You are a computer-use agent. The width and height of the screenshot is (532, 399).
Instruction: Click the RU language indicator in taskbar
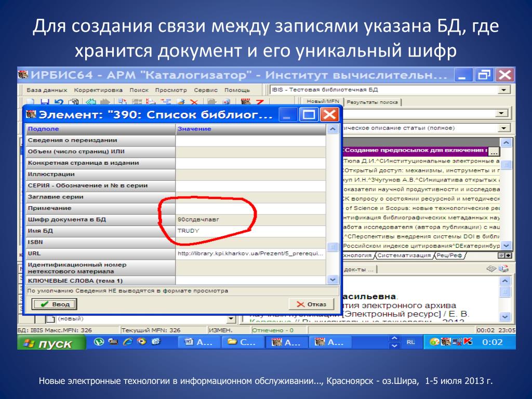(410, 342)
